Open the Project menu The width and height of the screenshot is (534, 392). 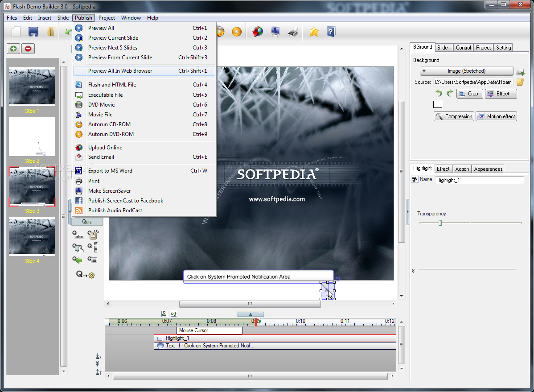click(107, 18)
